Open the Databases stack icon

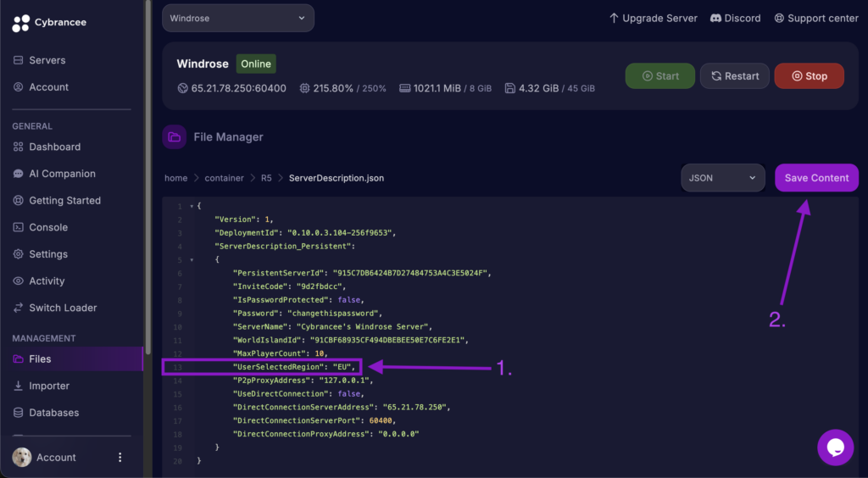(x=19, y=413)
